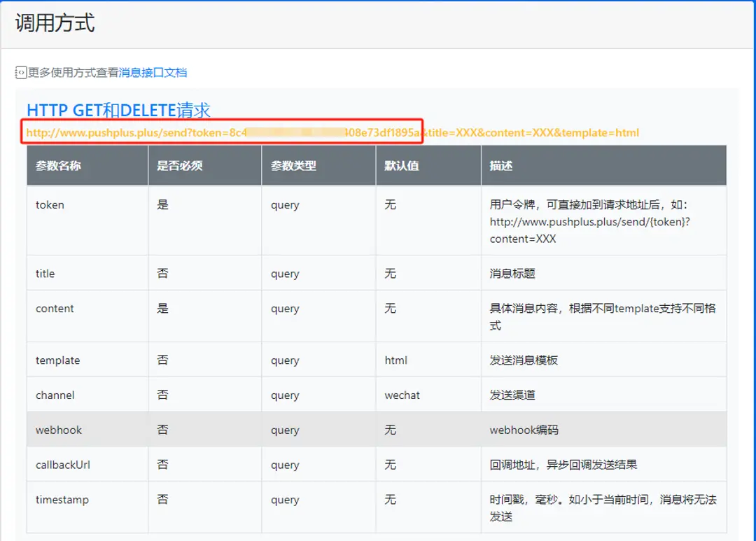Select the title parameter name cell
The image size is (756, 541).
(87, 273)
